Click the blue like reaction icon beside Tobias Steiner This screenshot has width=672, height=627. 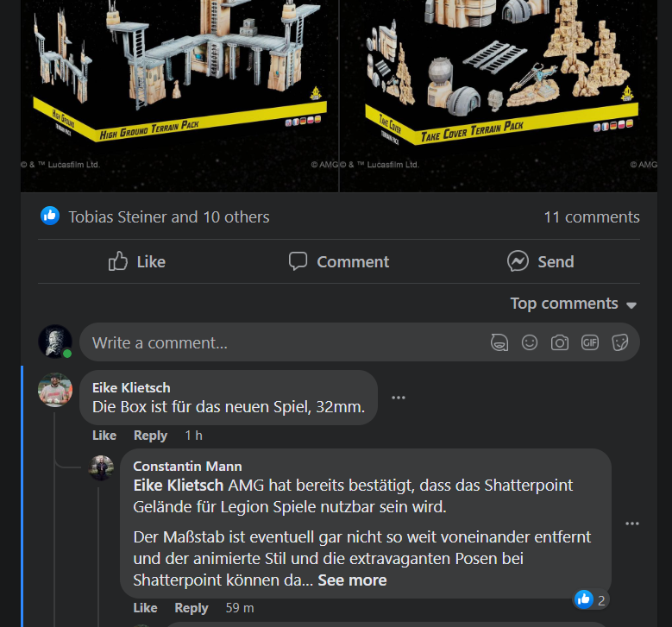tap(50, 216)
